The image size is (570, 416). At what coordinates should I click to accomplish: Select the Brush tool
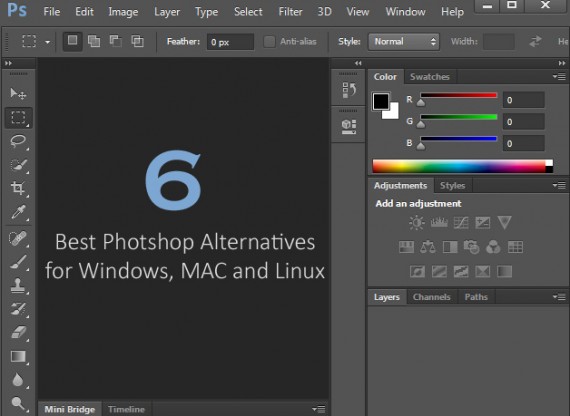click(x=18, y=262)
